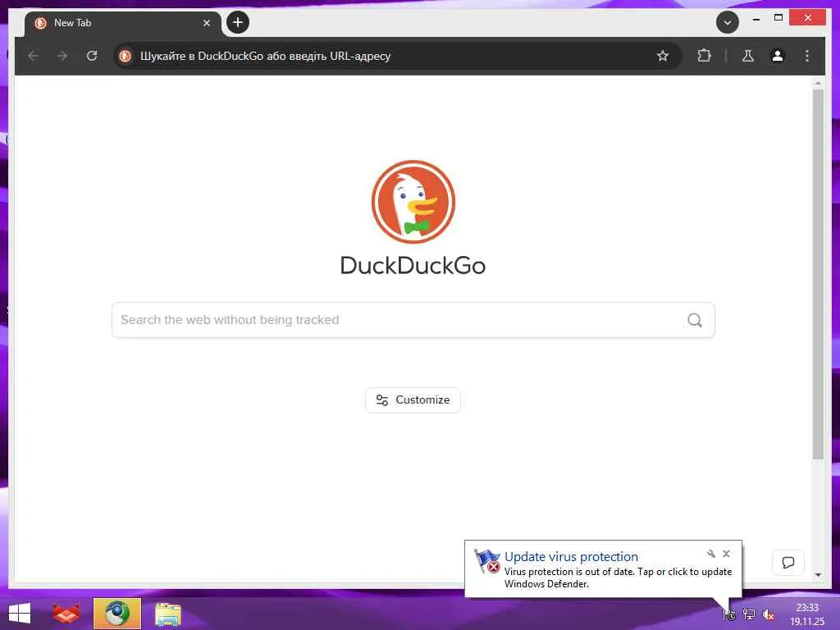Click the magnifier search button

pos(694,320)
